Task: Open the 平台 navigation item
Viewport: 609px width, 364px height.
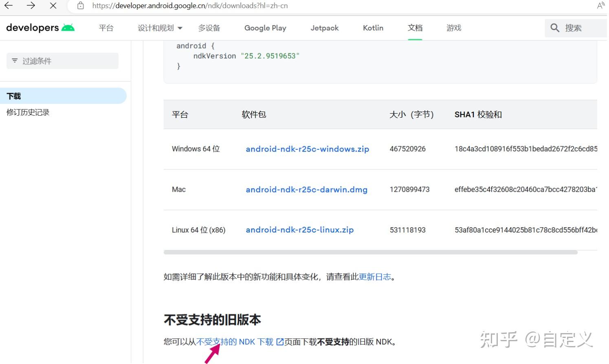Action: tap(106, 28)
